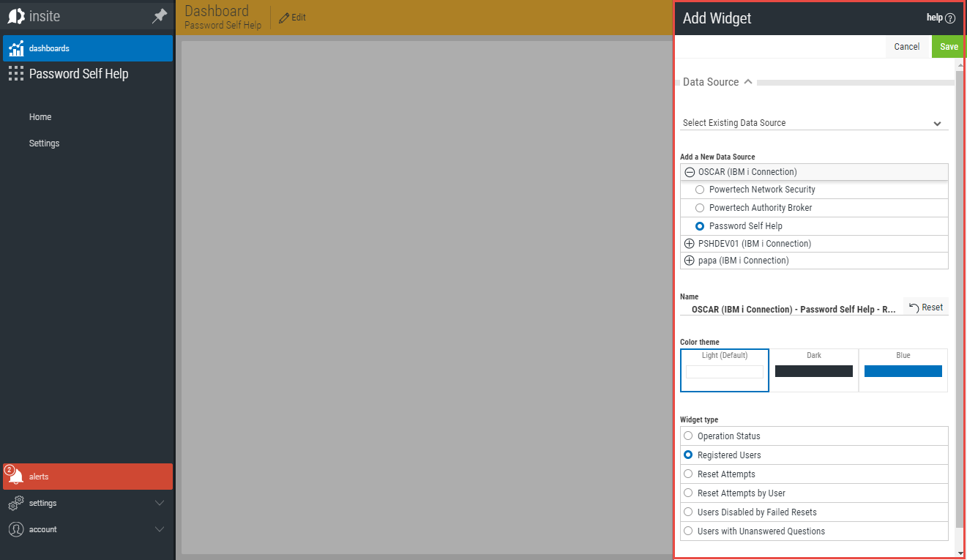Select the Blue color theme
This screenshot has width=967, height=560.
coord(903,370)
